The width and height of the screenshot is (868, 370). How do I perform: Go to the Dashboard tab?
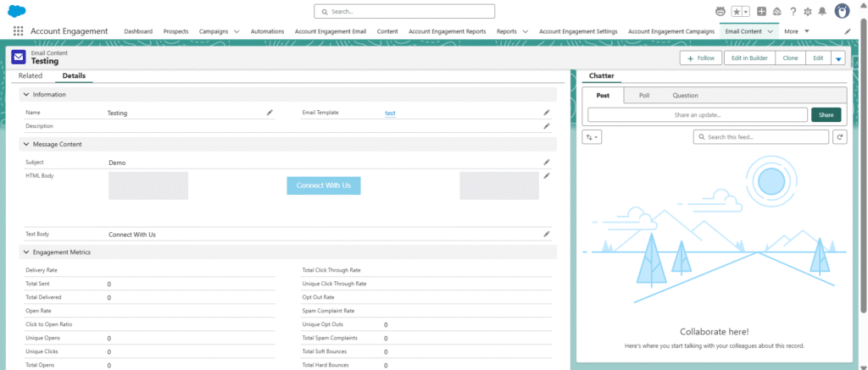(x=138, y=31)
